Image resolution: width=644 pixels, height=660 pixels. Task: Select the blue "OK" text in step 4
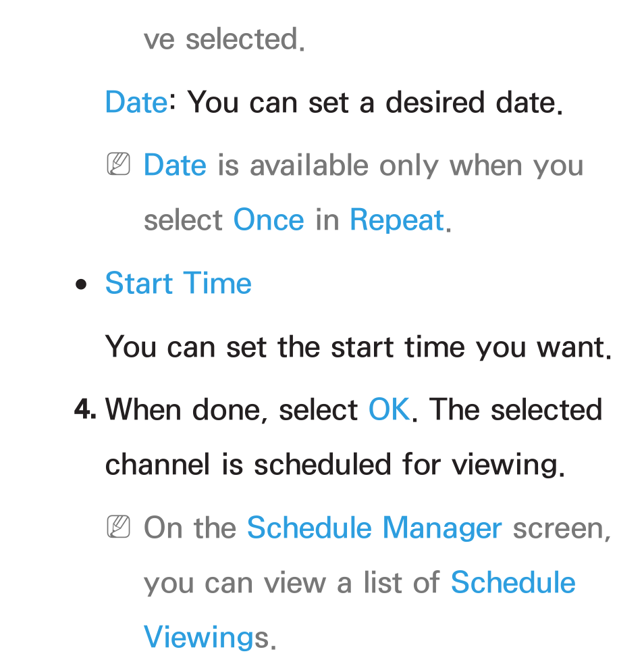pyautogui.click(x=389, y=409)
